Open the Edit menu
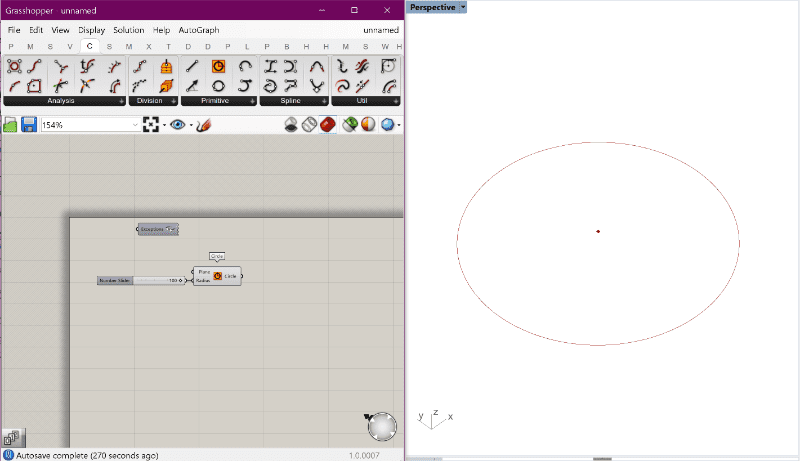 36,30
